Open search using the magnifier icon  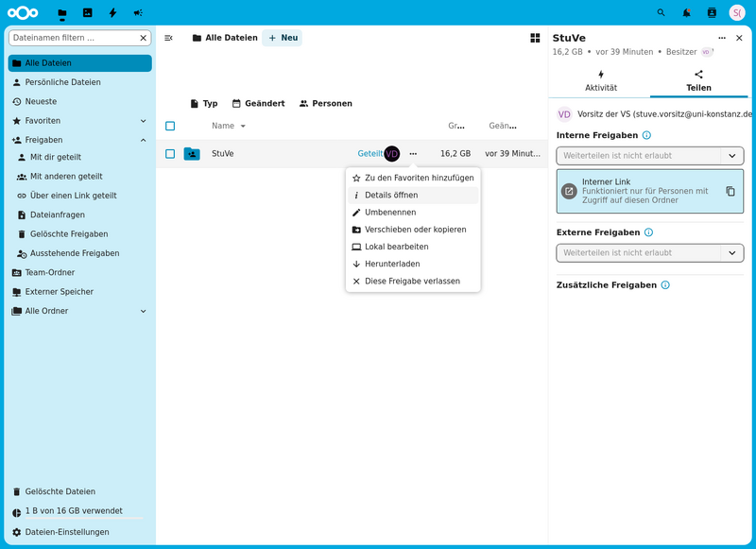(x=661, y=12)
